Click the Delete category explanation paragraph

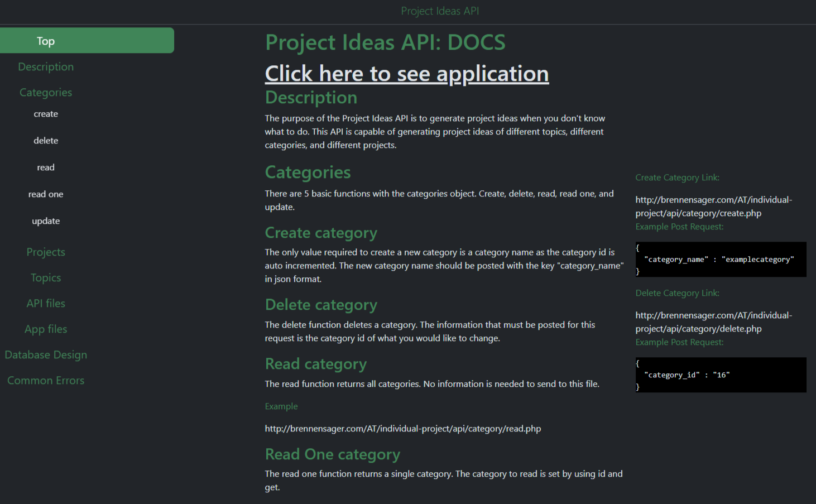(430, 332)
